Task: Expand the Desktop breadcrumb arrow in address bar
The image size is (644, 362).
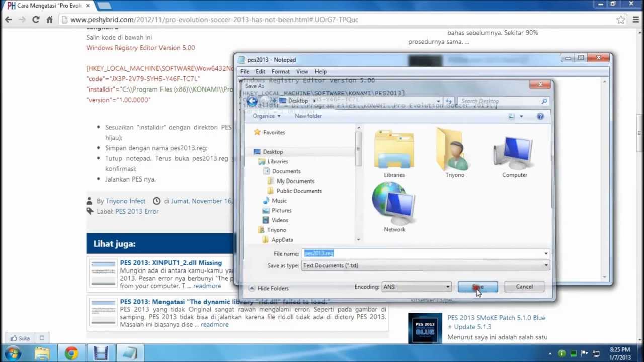Action: coord(314,101)
